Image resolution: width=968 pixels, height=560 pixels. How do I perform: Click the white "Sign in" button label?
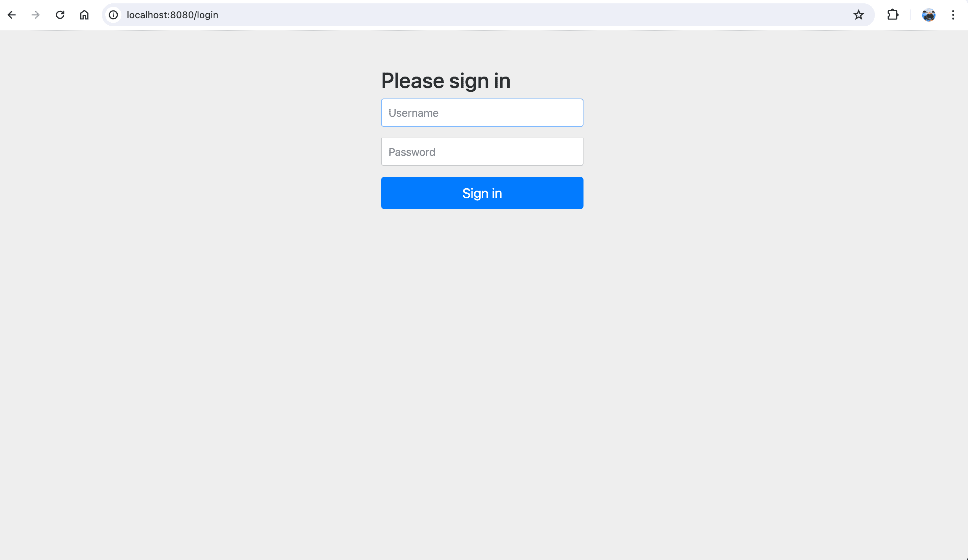(482, 193)
